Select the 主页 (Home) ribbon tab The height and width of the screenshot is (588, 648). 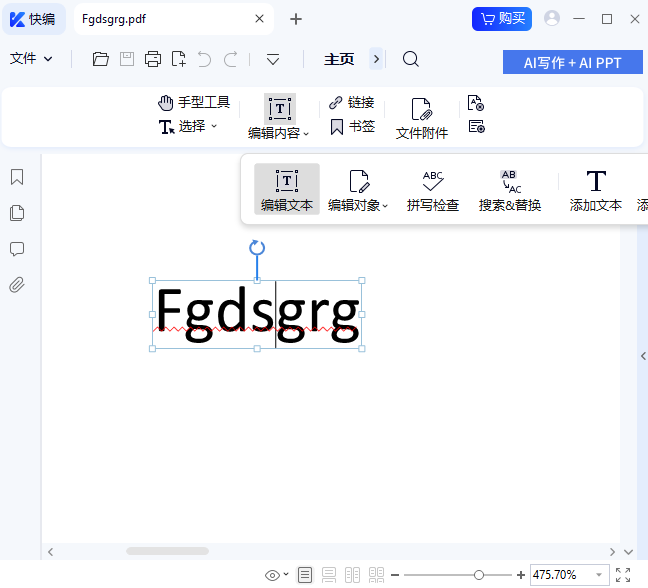[x=339, y=59]
